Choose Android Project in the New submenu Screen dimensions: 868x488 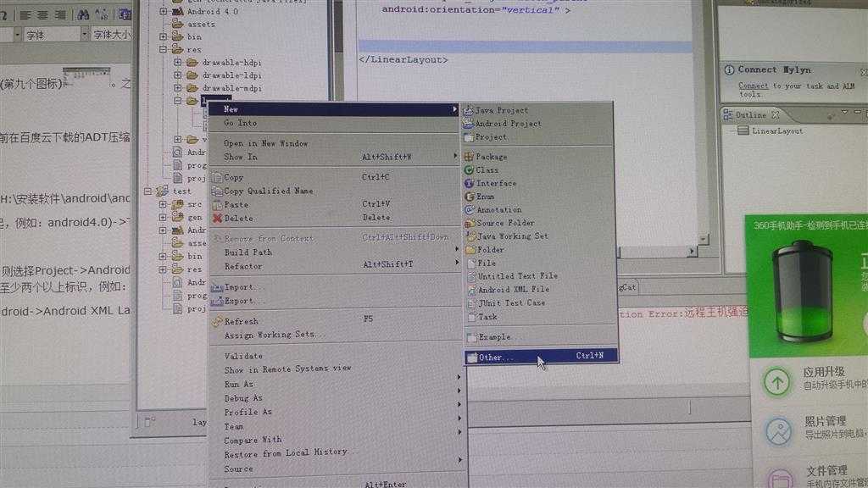pos(538,124)
